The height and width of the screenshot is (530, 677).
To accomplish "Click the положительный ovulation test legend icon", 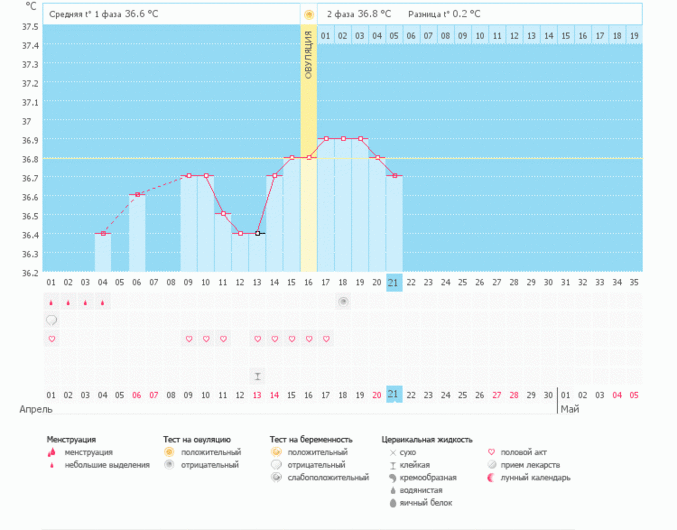I will click(170, 452).
